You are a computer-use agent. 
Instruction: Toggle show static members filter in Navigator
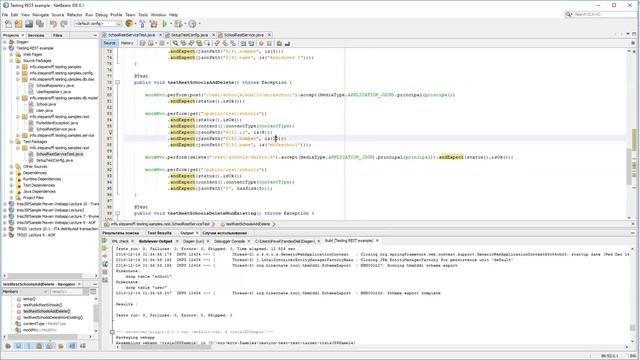(x=29, y=346)
